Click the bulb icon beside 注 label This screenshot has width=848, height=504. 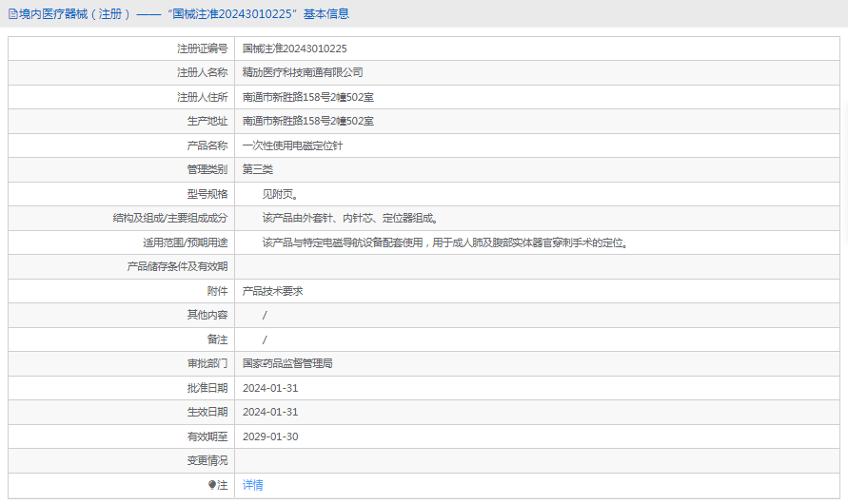[x=212, y=485]
